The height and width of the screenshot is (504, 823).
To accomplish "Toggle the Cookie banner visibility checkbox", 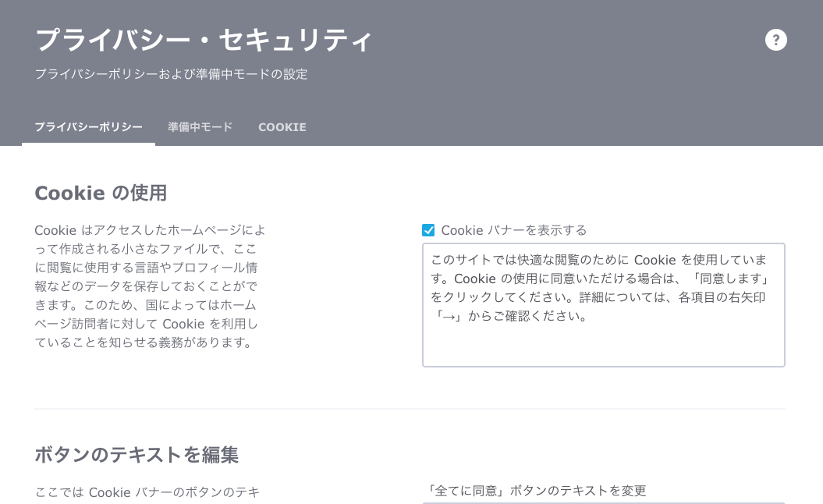I will [x=427, y=229].
